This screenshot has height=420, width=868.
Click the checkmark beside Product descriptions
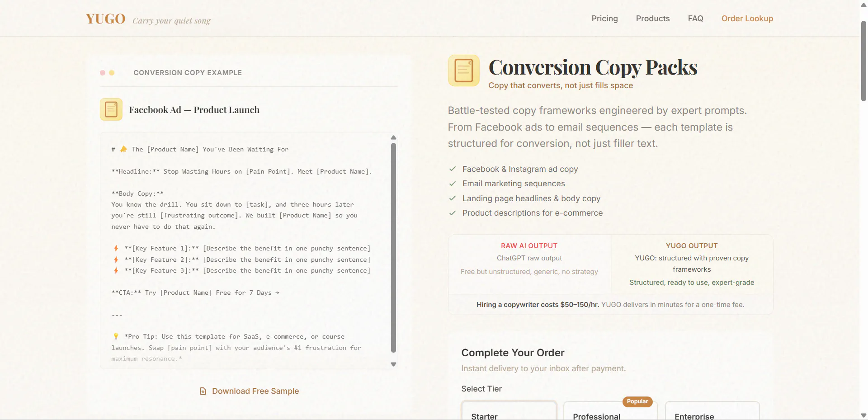tap(453, 213)
